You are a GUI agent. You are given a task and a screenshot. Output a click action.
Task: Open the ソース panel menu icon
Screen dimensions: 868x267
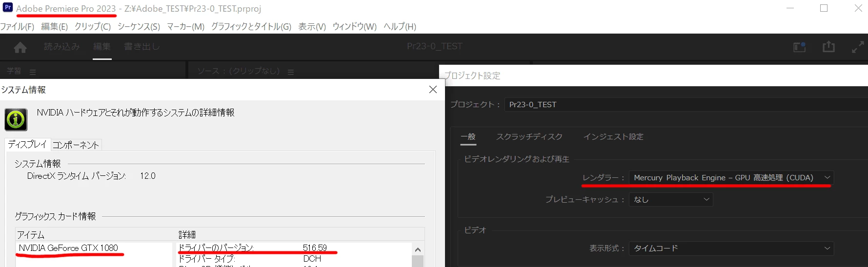(291, 72)
